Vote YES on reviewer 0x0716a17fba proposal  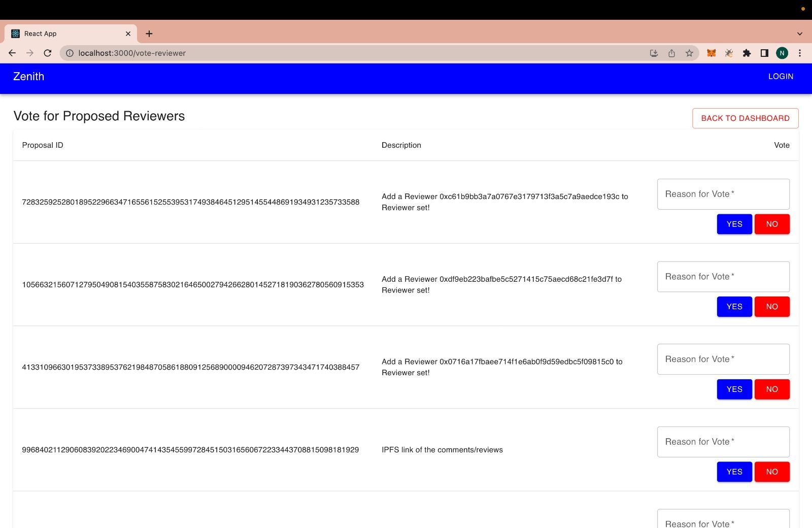point(734,389)
